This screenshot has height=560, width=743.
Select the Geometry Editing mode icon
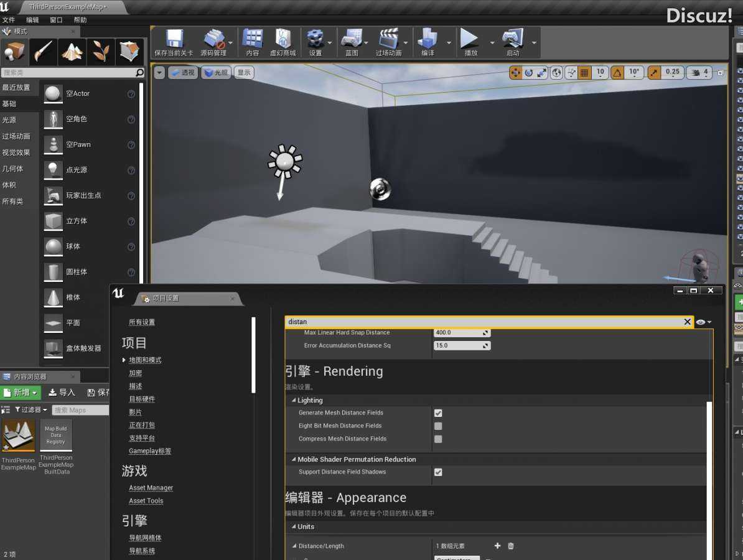[129, 51]
